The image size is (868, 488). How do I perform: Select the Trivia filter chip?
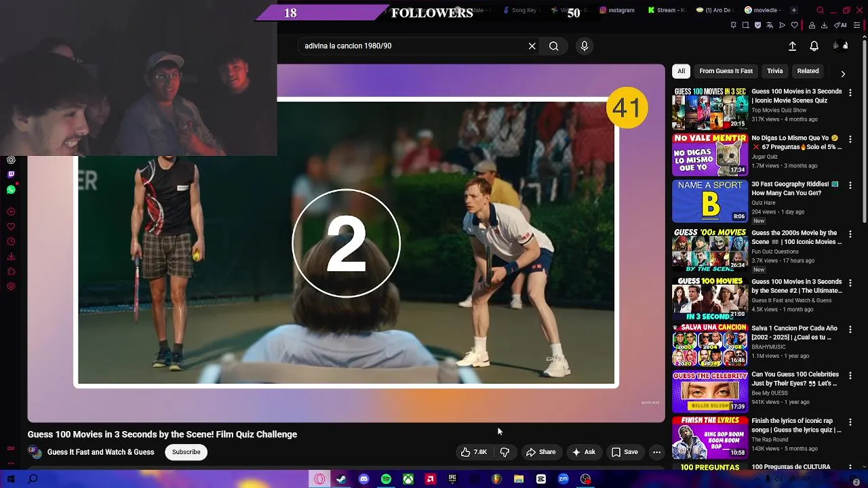click(x=774, y=71)
